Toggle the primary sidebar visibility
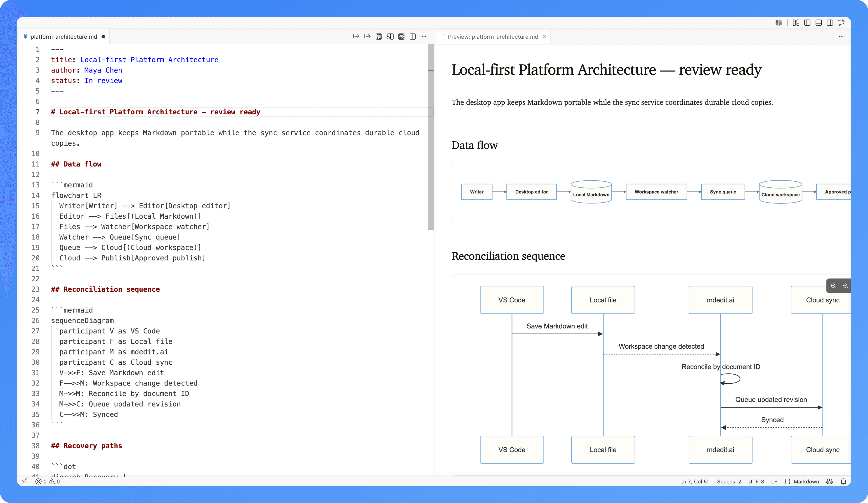Viewport: 868px width, 503px height. pos(807,23)
